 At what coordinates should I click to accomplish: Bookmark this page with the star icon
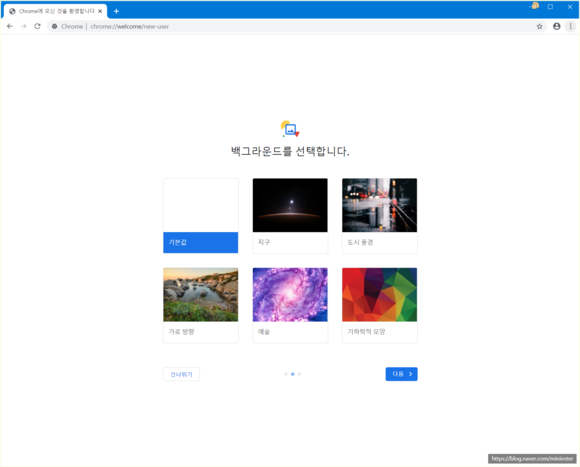539,26
